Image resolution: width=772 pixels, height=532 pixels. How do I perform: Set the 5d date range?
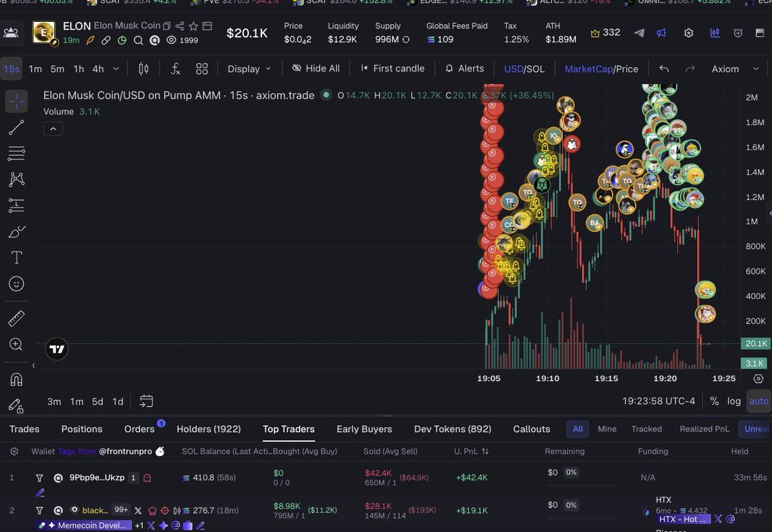(97, 401)
